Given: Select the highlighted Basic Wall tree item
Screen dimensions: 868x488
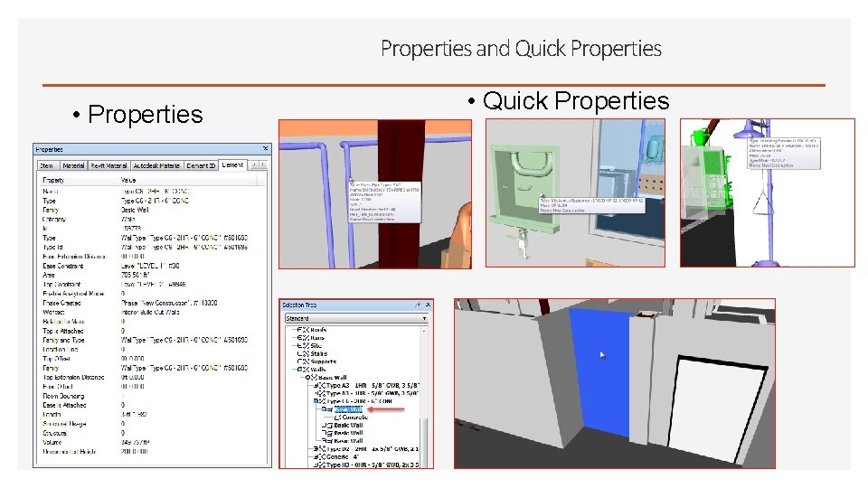Looking at the screenshot, I should (349, 409).
